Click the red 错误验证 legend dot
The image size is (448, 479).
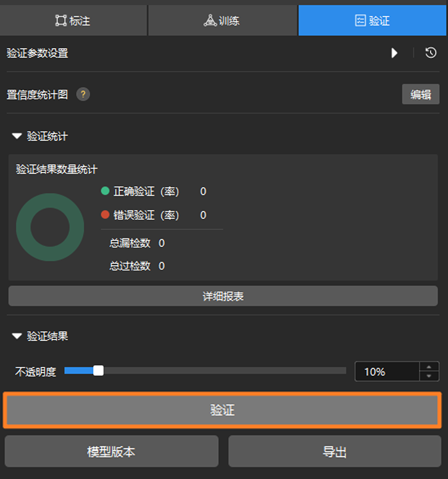tap(105, 215)
